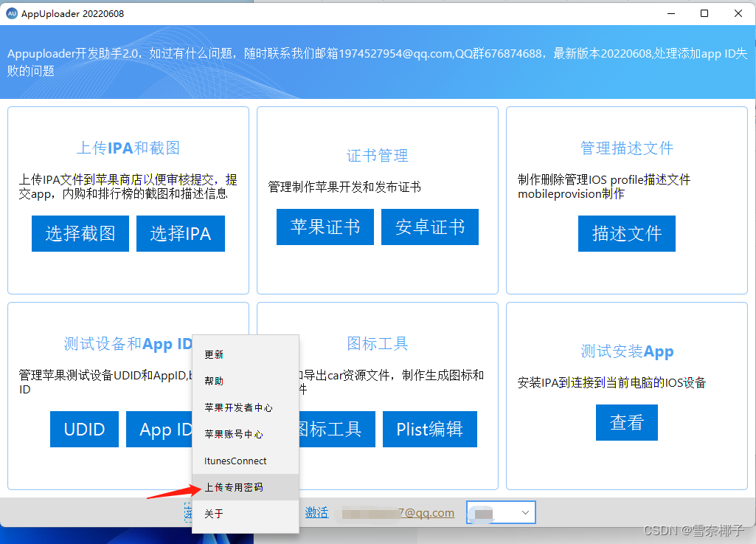The image size is (756, 544).
Task: Open the 图标工具 icon tool
Action: point(339,429)
